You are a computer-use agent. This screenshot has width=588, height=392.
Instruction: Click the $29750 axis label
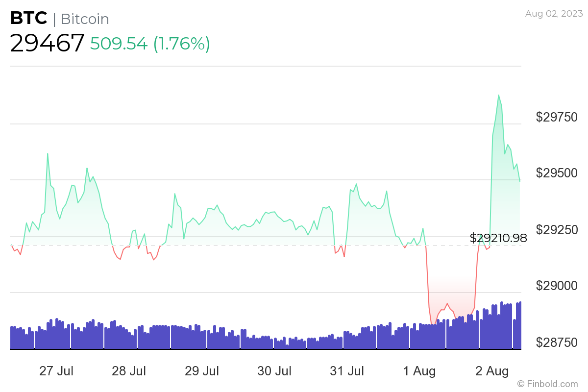[557, 117]
